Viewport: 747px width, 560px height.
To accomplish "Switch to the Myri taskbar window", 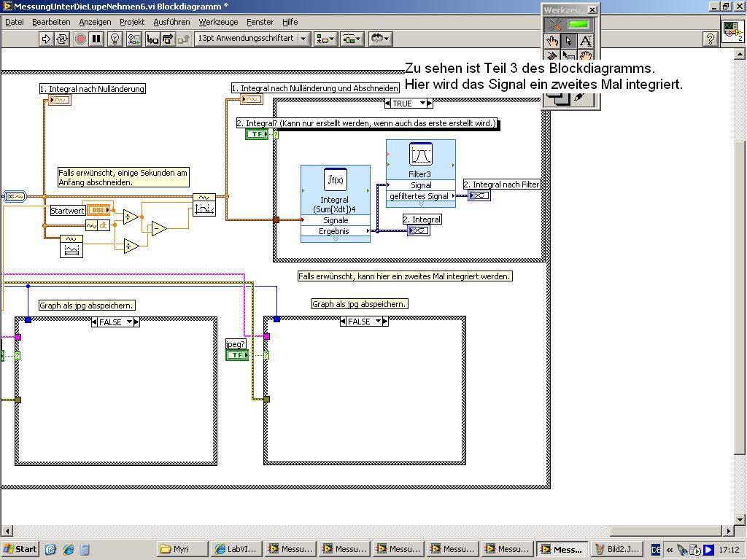I will point(182,549).
